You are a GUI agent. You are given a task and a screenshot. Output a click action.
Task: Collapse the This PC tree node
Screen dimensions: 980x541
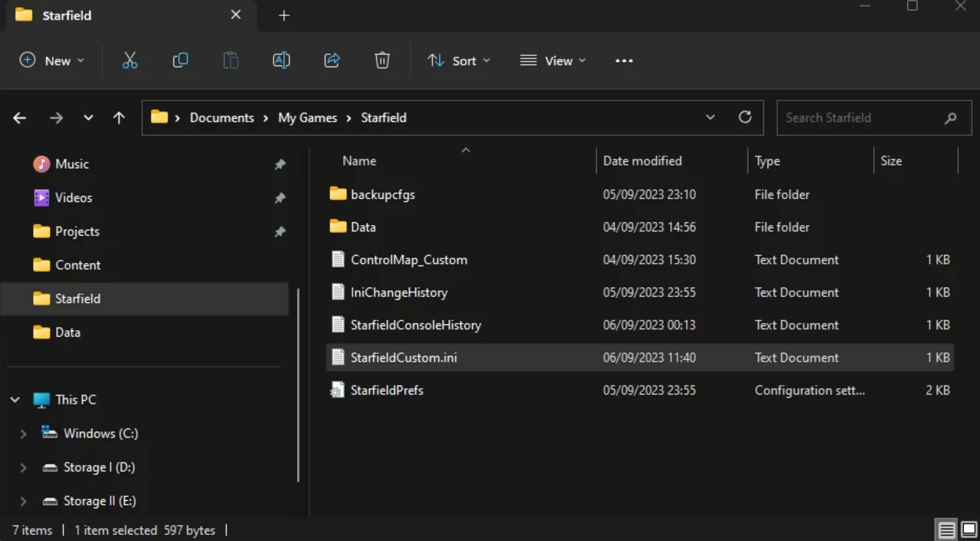[x=15, y=400]
